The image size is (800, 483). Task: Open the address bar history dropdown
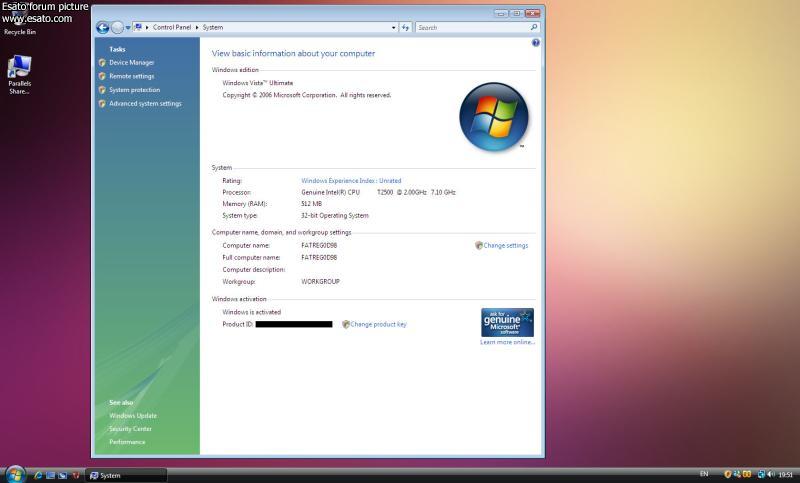393,28
